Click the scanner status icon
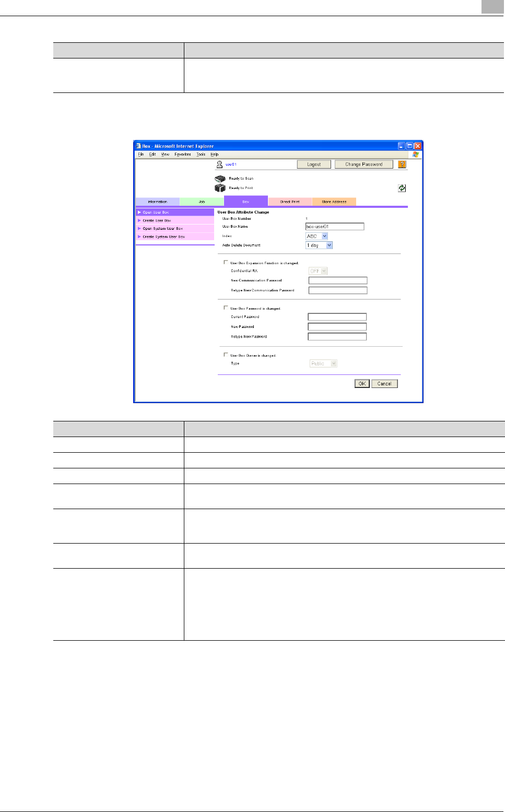The width and height of the screenshot is (505, 812). click(x=220, y=179)
